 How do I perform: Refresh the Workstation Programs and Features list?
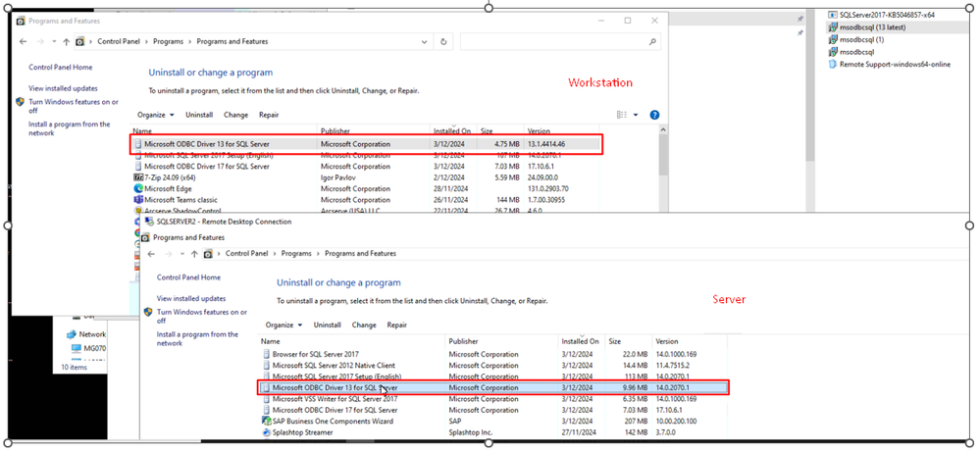pos(443,42)
